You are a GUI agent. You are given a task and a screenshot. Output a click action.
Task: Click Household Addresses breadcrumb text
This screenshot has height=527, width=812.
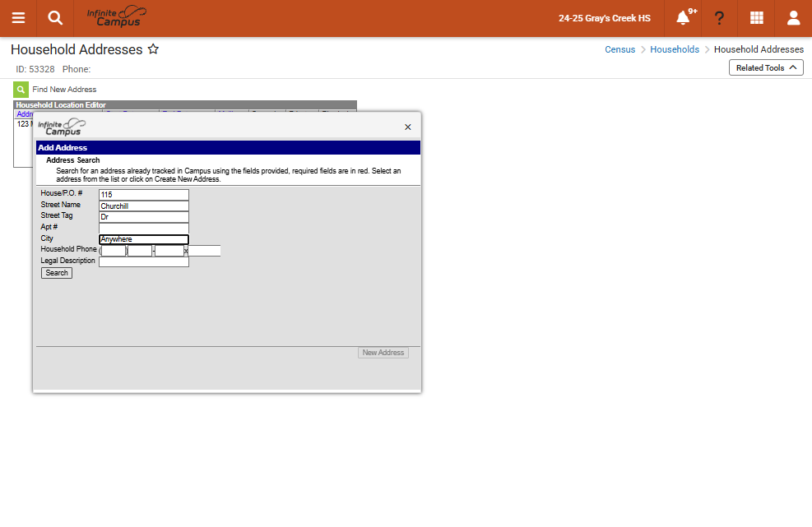tap(759, 49)
